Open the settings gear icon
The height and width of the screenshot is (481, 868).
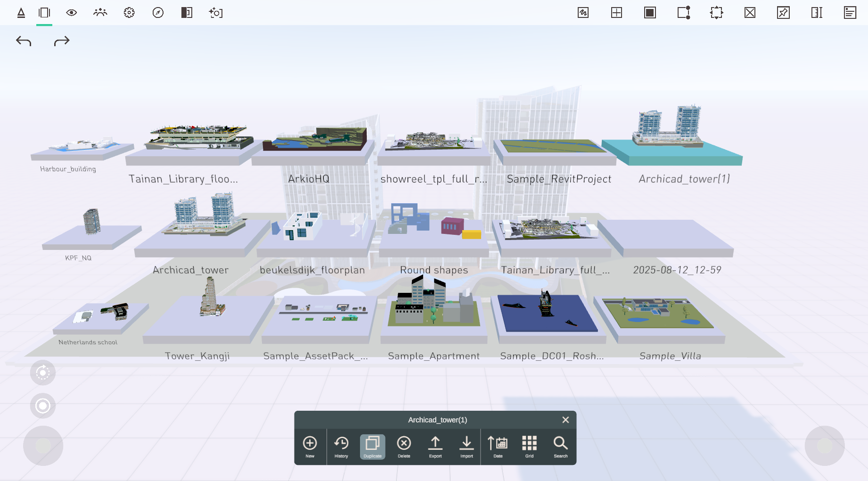click(129, 13)
